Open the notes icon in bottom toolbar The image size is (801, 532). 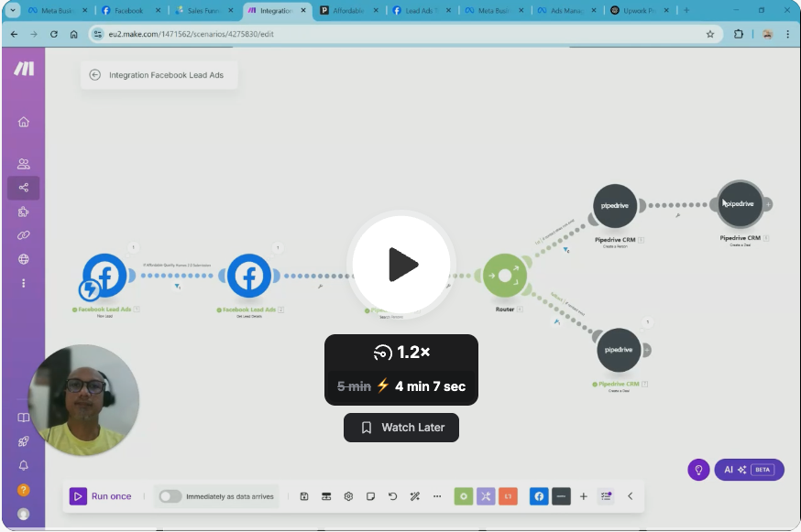370,496
